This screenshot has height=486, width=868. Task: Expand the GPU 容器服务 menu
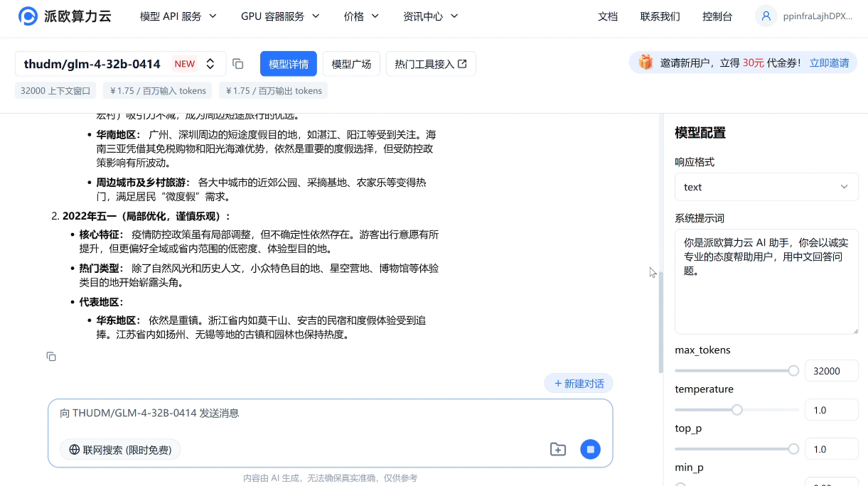(x=281, y=16)
